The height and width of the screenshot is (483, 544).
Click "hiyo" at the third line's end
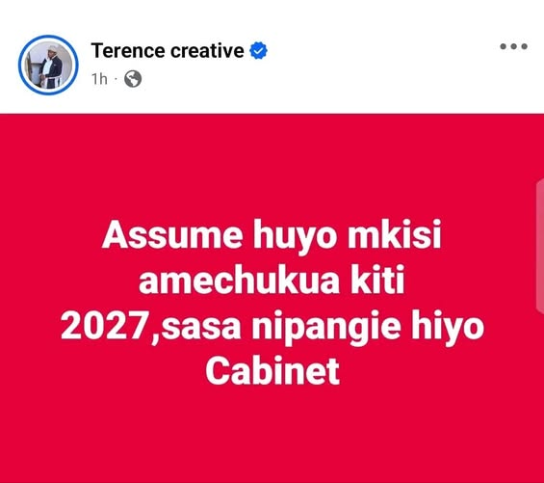448,328
